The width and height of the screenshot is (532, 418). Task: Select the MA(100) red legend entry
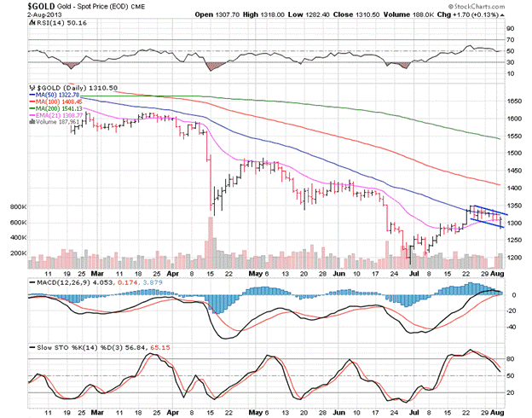coord(56,102)
